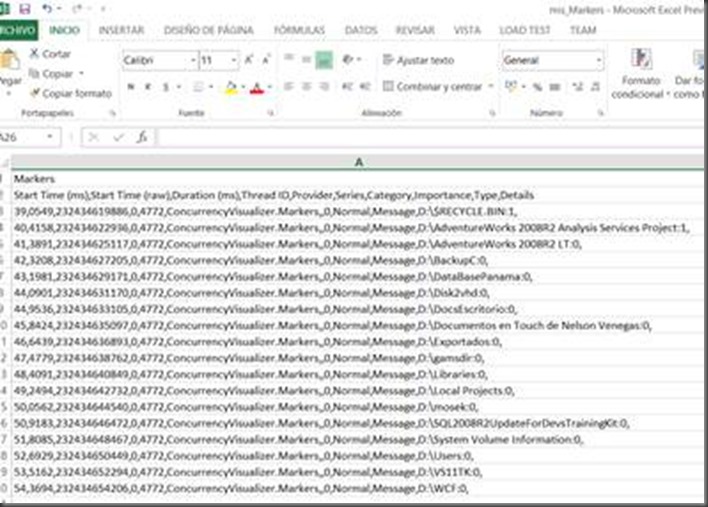The width and height of the screenshot is (708, 507).
Task: Click the decrease indent icon
Action: tap(347, 87)
